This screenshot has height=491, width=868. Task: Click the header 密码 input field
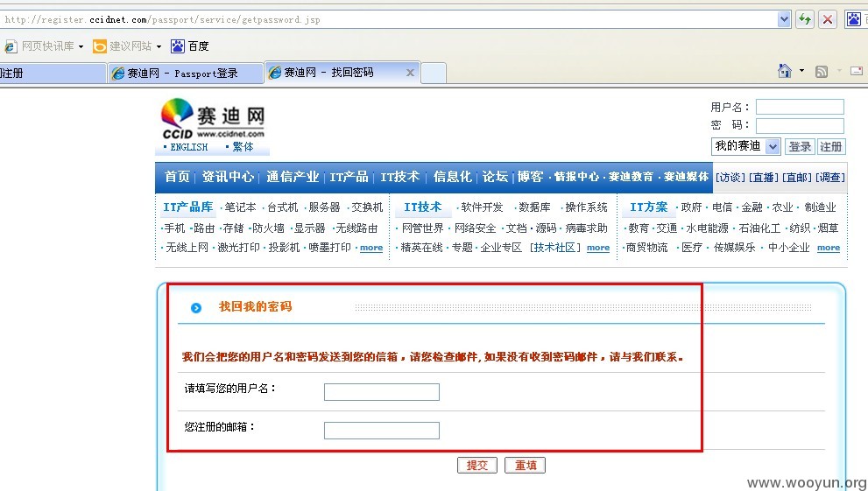(800, 125)
